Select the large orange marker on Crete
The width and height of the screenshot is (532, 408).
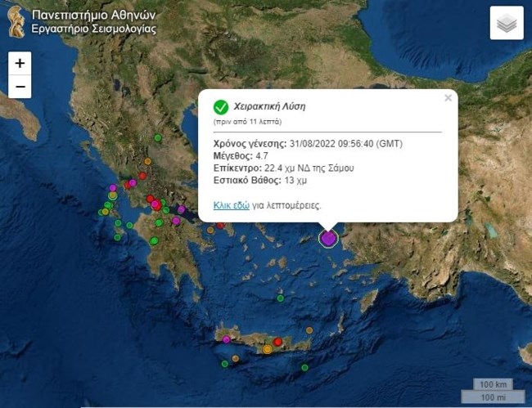coord(267,349)
